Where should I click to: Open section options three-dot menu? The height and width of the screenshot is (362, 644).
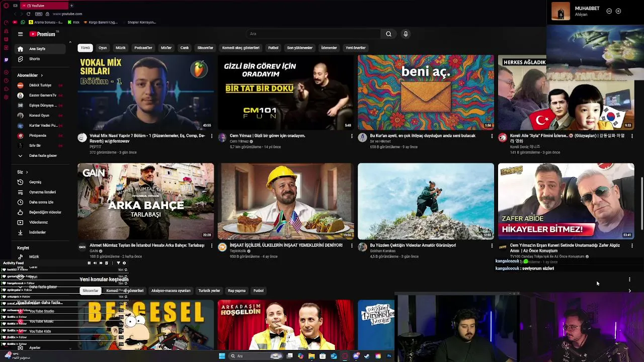point(629,280)
